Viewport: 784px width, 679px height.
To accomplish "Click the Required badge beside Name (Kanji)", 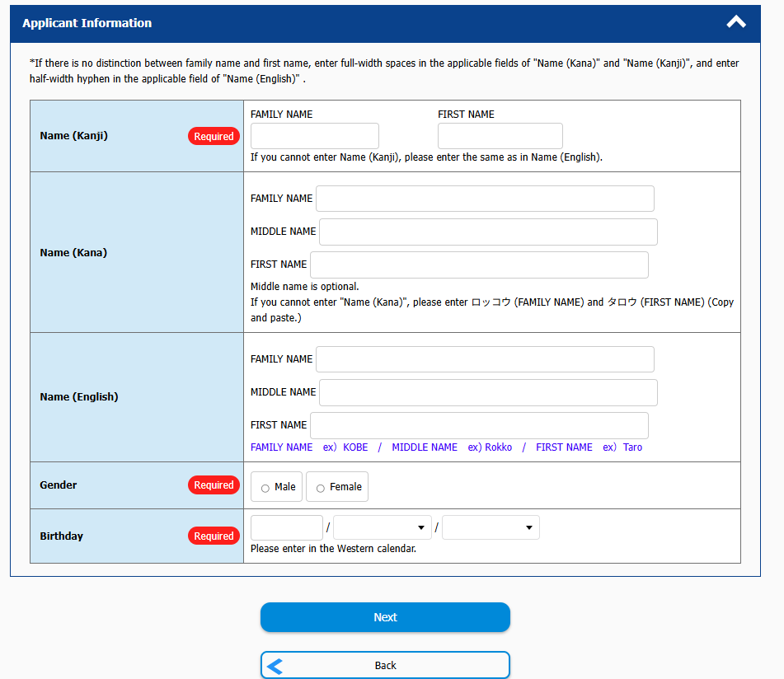I will click(214, 137).
